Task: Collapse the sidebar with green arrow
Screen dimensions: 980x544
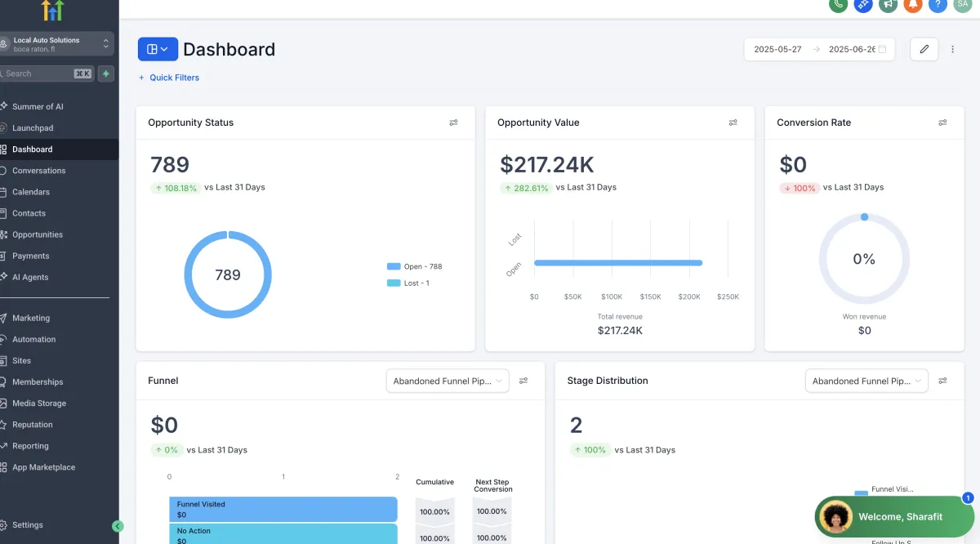Action: (x=118, y=527)
